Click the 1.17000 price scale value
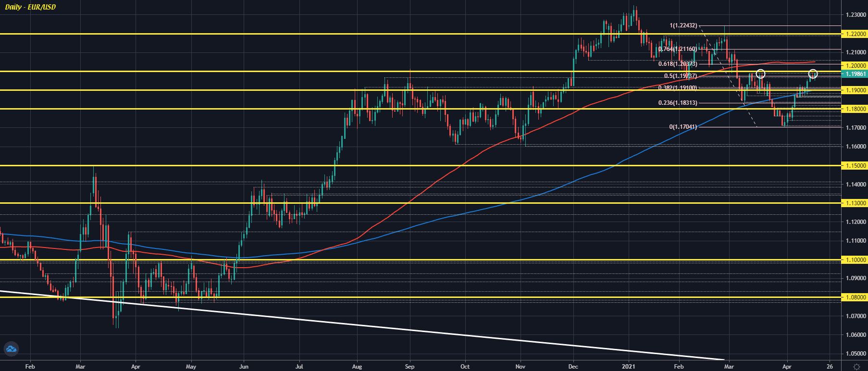The image size is (868, 371). (856, 128)
